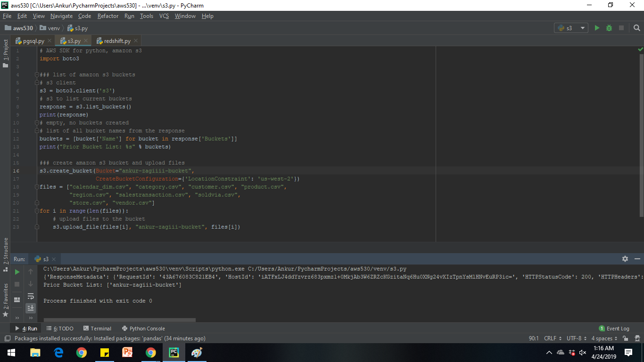Close the s3.py editor tab
Screen dimensions: 644x362
click(86, 41)
